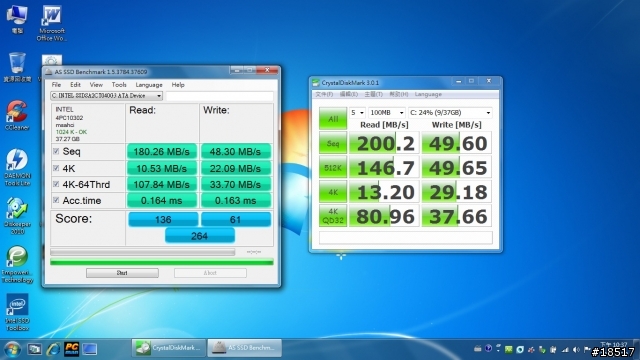Uncheck the Acc.time test checkbox
Viewport: 640px width, 360px height.
click(56, 200)
